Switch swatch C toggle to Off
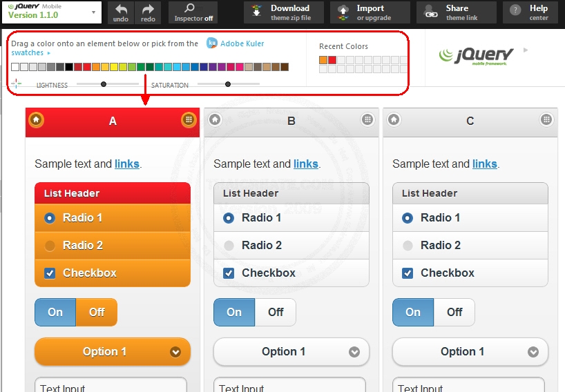The height and width of the screenshot is (392, 565). coord(454,312)
